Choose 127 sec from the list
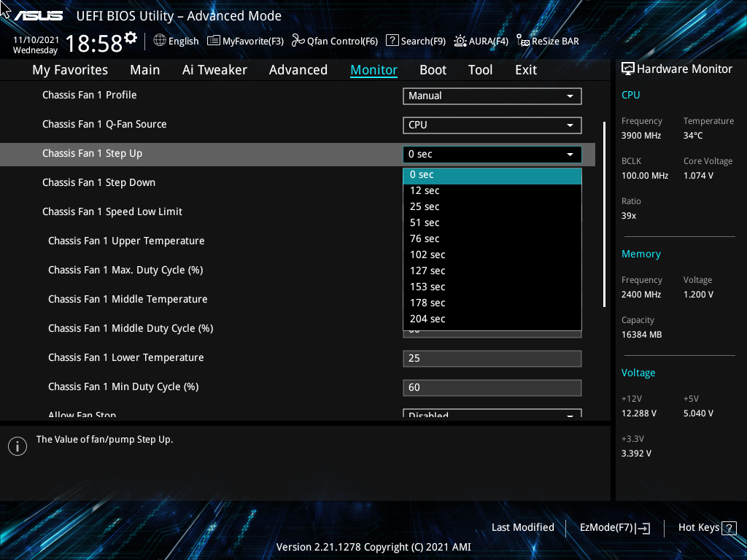 [492, 271]
